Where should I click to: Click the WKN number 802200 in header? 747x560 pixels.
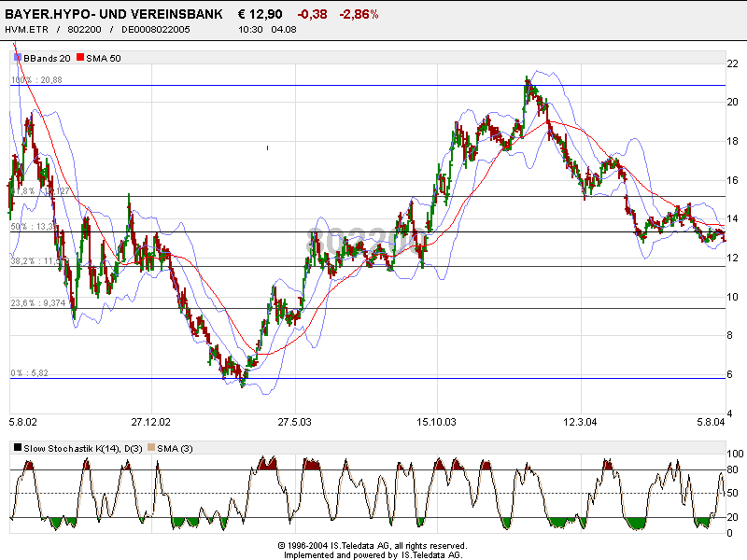(x=84, y=30)
